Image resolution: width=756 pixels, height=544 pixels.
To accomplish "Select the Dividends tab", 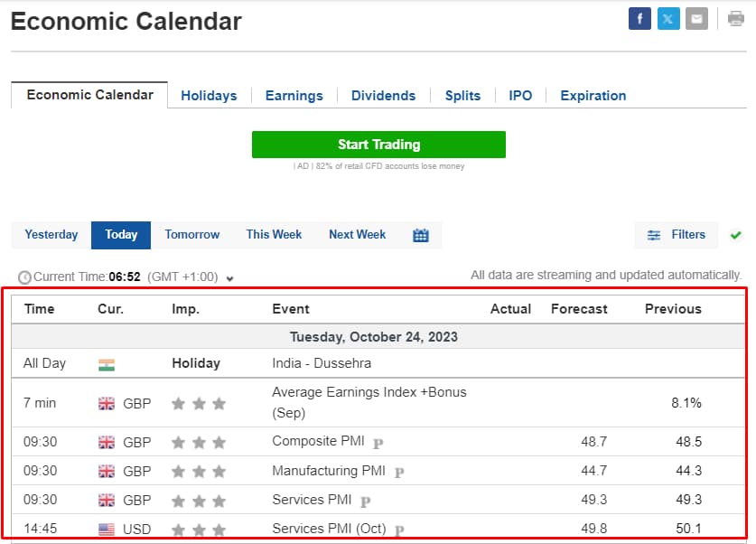I will [x=383, y=96].
